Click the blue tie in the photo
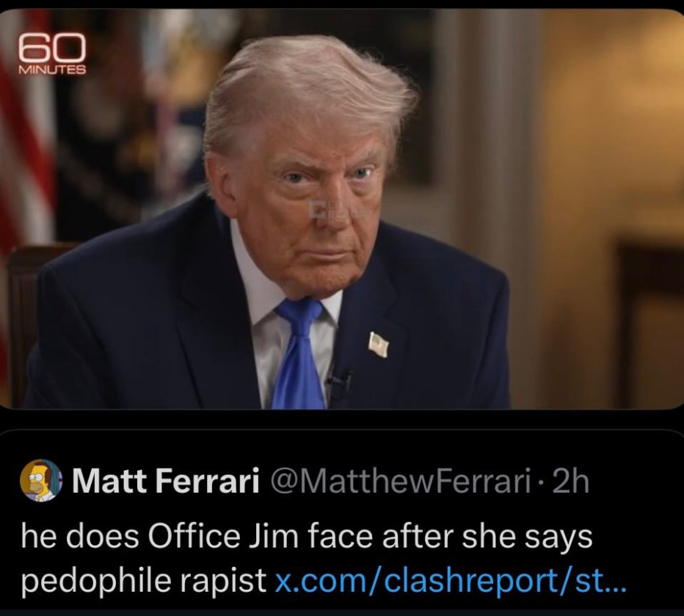The height and width of the screenshot is (616, 684). point(299,353)
